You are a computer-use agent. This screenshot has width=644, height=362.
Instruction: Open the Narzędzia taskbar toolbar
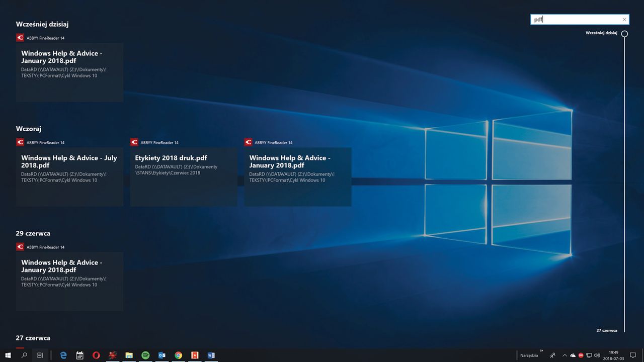click(x=529, y=355)
